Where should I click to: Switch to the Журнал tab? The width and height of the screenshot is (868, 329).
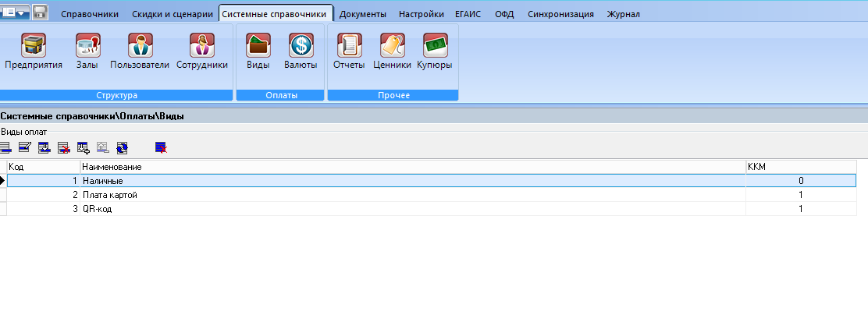pyautogui.click(x=624, y=14)
